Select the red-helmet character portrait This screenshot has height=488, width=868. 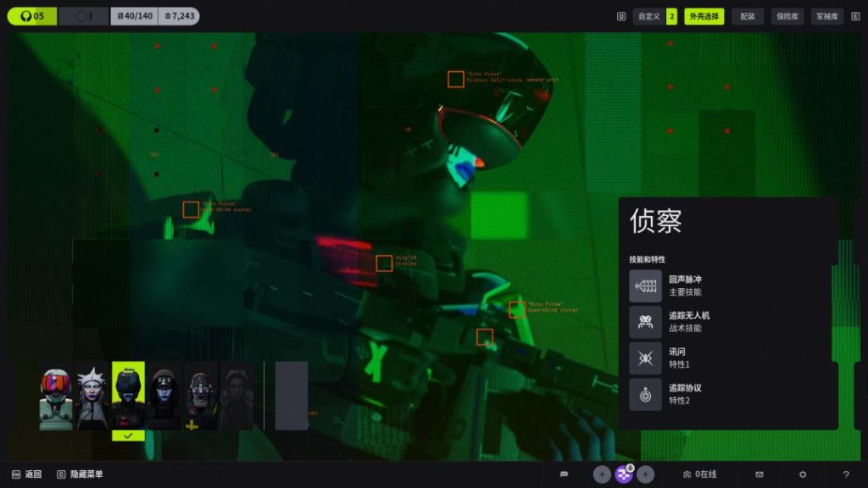pyautogui.click(x=56, y=397)
